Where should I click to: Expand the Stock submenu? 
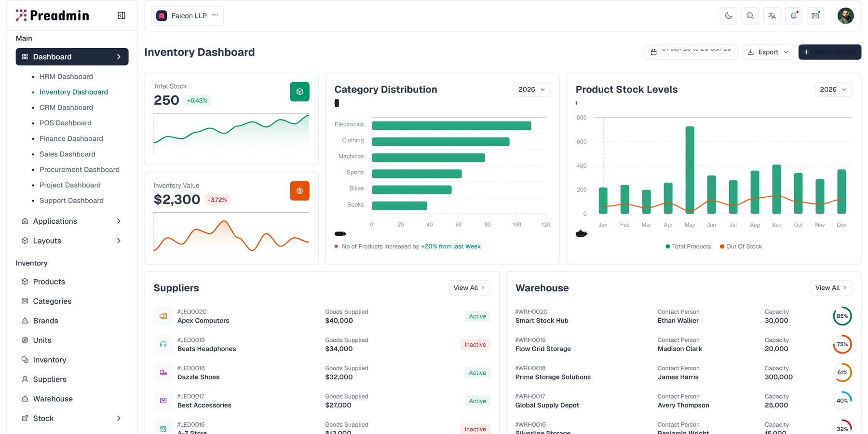point(72,419)
